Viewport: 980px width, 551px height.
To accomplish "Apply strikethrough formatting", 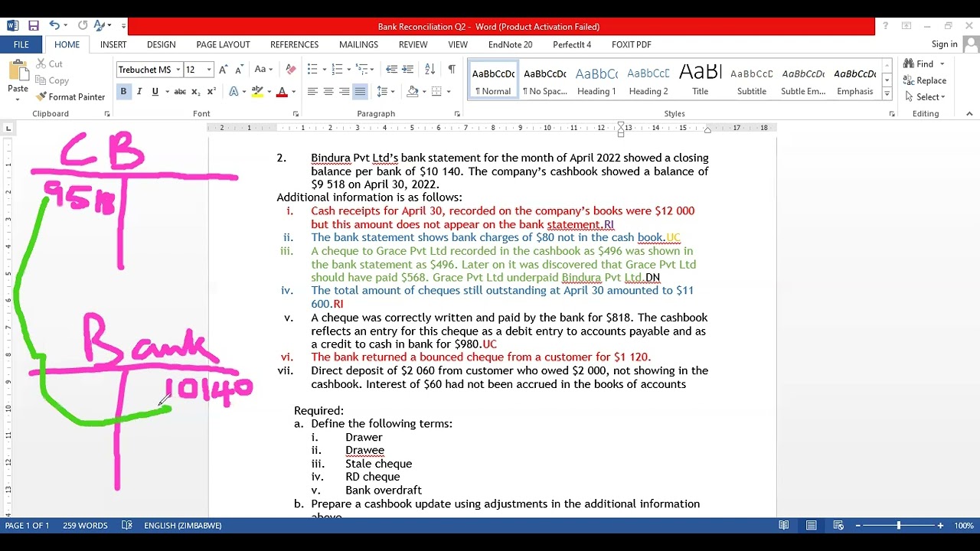I will pos(180,92).
